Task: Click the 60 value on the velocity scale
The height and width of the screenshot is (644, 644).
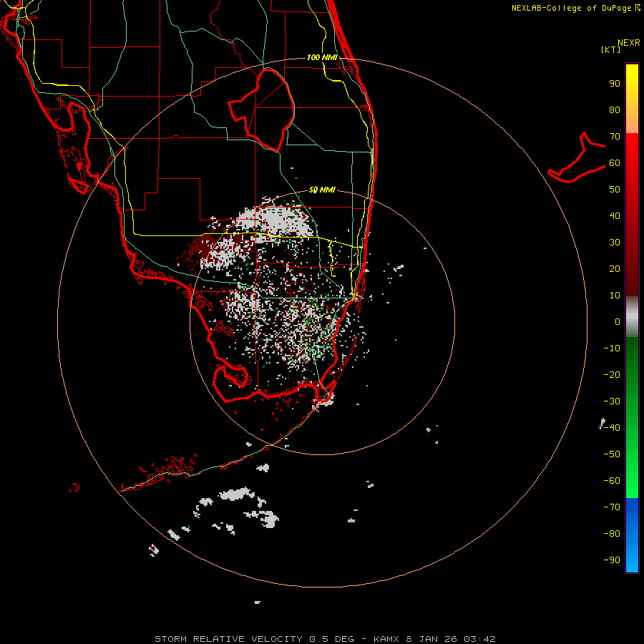Action: [615, 163]
